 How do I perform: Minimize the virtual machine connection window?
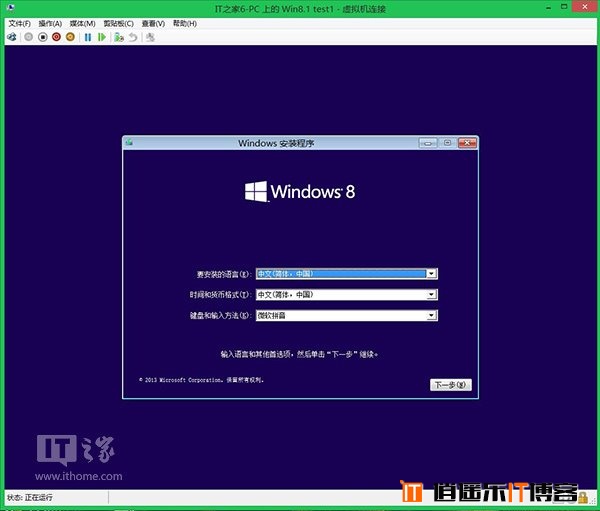click(549, 7)
